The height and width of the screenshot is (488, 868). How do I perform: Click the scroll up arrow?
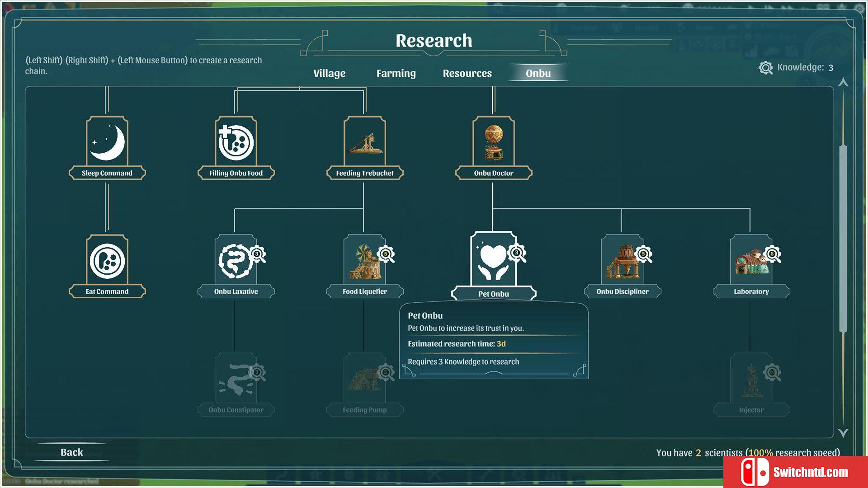click(843, 82)
